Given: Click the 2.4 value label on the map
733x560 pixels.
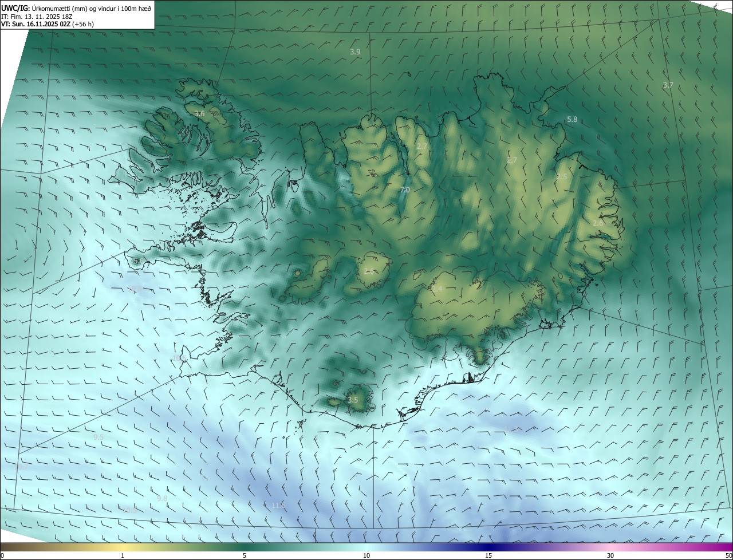Looking at the screenshot, I should coord(437,289).
